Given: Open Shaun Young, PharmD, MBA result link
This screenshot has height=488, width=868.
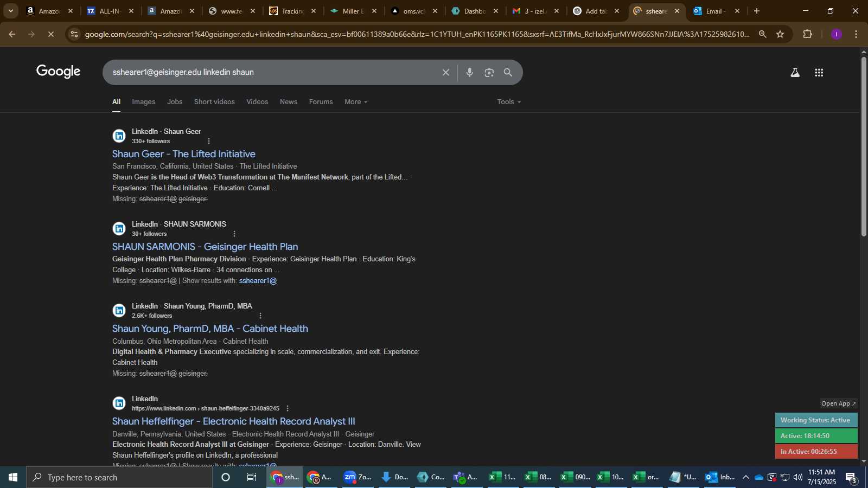Looking at the screenshot, I should click(x=210, y=329).
